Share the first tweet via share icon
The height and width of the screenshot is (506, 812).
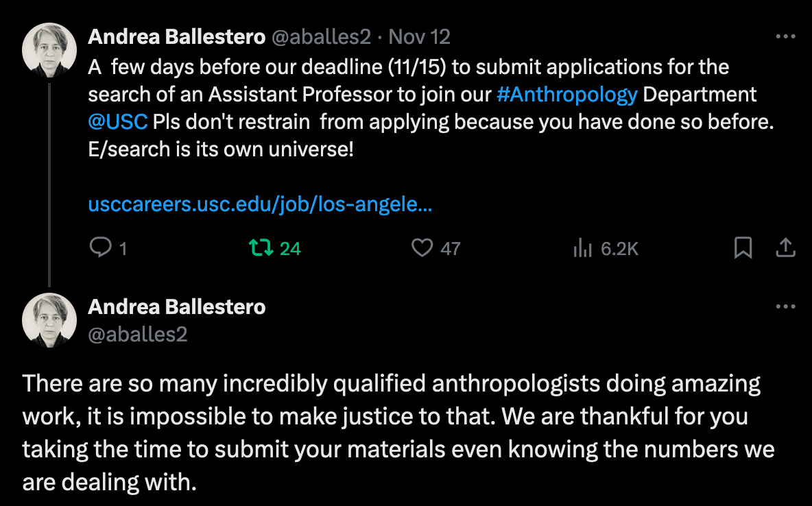[785, 248]
